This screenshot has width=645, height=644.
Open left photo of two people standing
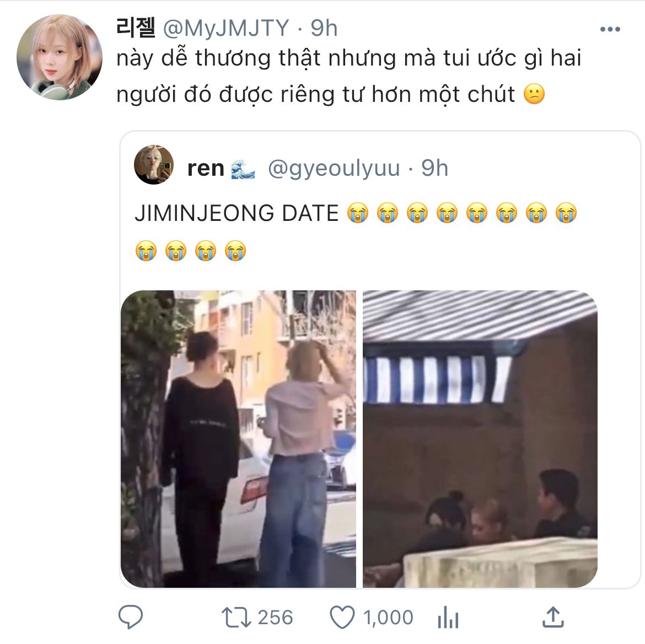[238, 439]
